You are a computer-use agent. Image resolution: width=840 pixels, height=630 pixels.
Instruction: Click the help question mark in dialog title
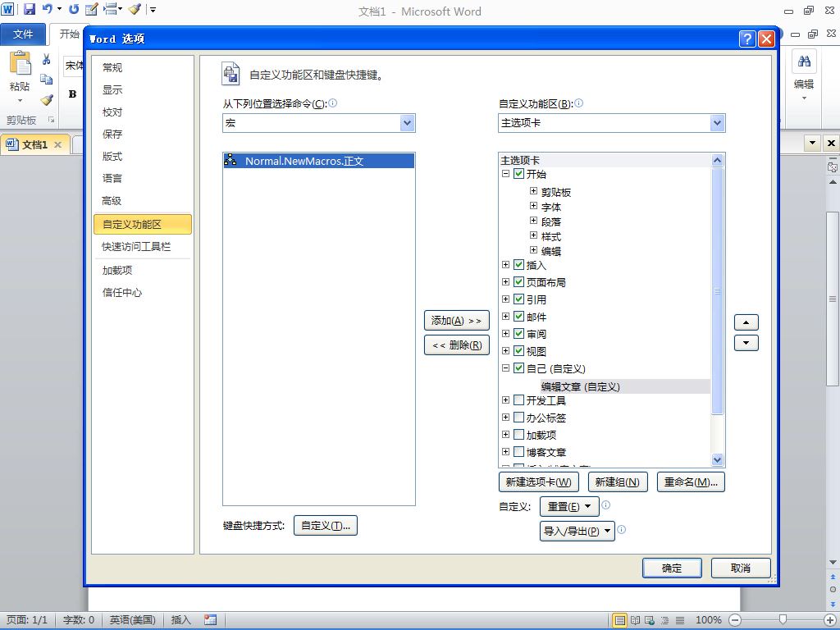[x=747, y=39]
